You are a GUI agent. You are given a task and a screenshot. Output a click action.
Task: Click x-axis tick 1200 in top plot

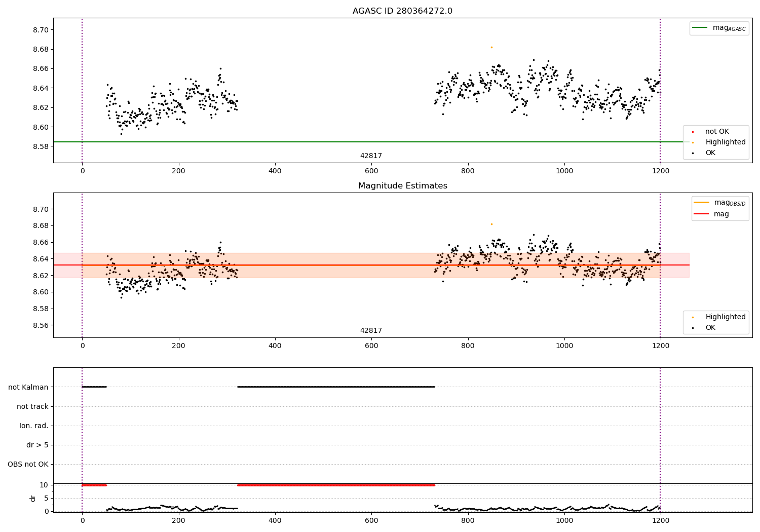660,171
